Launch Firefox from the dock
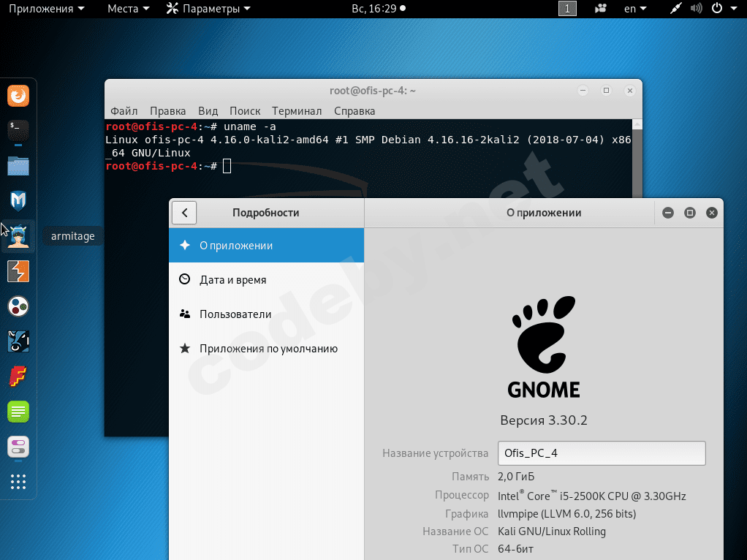 18,96
